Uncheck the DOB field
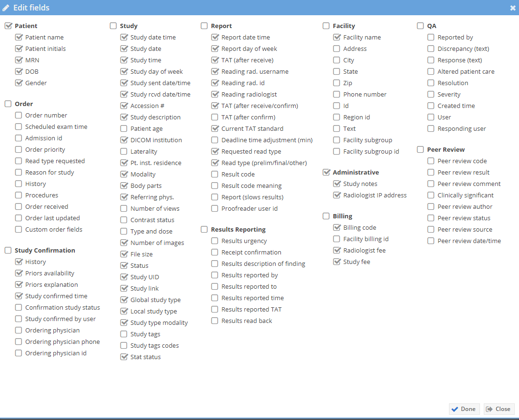Viewport: 519px width, 420px height. (x=19, y=71)
